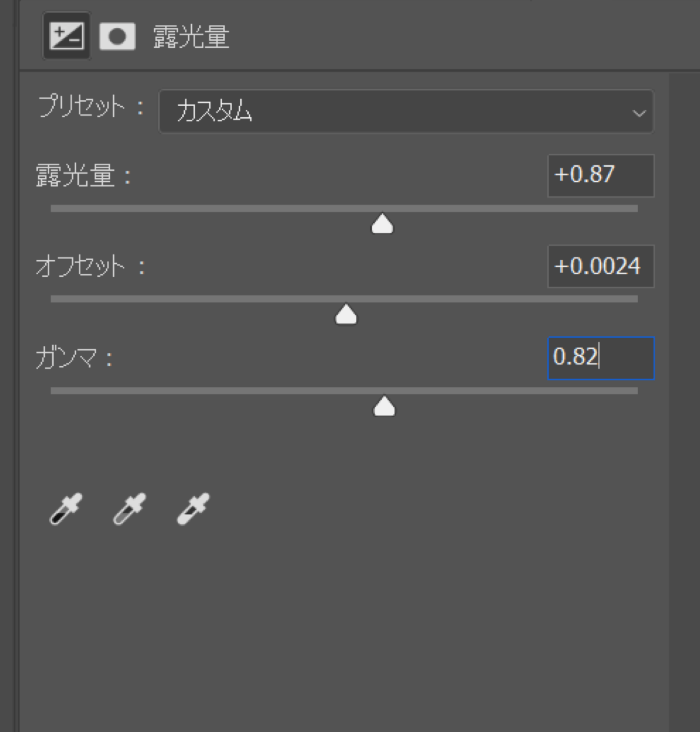Click the ガンマ value field showing 0.82
The height and width of the screenshot is (732, 700).
[x=601, y=358]
